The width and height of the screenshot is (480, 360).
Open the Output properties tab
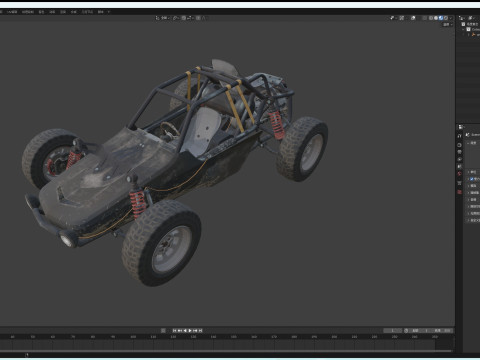[460, 152]
